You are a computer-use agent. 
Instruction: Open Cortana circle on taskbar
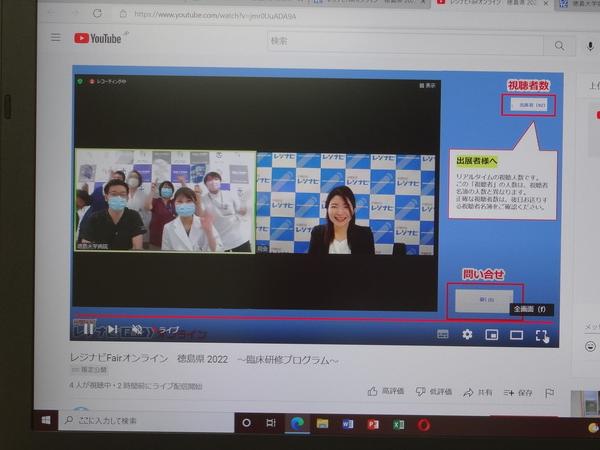[247, 423]
